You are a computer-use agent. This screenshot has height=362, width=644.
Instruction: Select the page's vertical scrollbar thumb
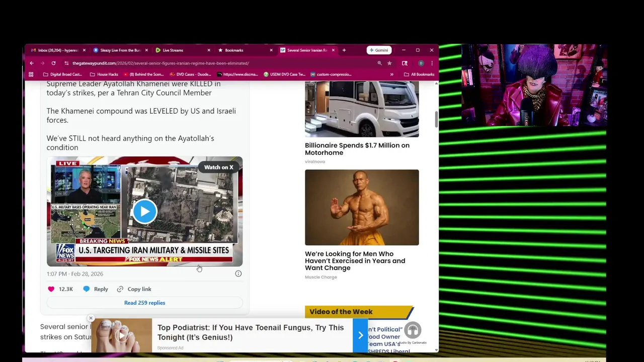[436, 119]
